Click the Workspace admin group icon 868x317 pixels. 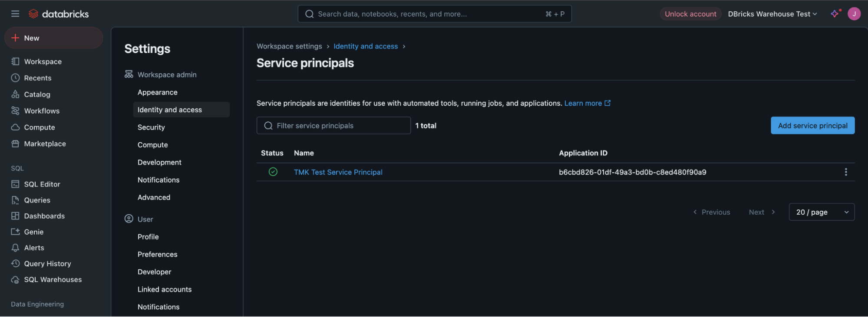(x=129, y=75)
